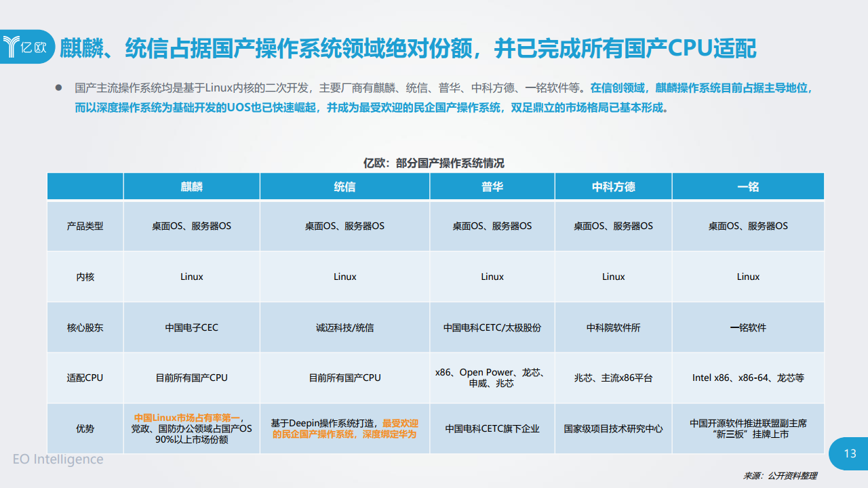Screen dimensions: 868x488
Task: Click the Linux cell under 麒麟
Action: pos(192,277)
